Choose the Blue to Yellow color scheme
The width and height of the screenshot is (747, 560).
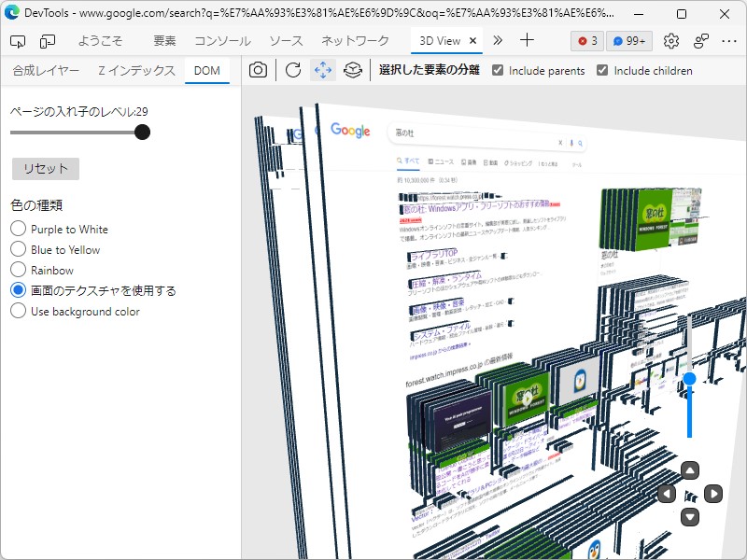tap(16, 249)
